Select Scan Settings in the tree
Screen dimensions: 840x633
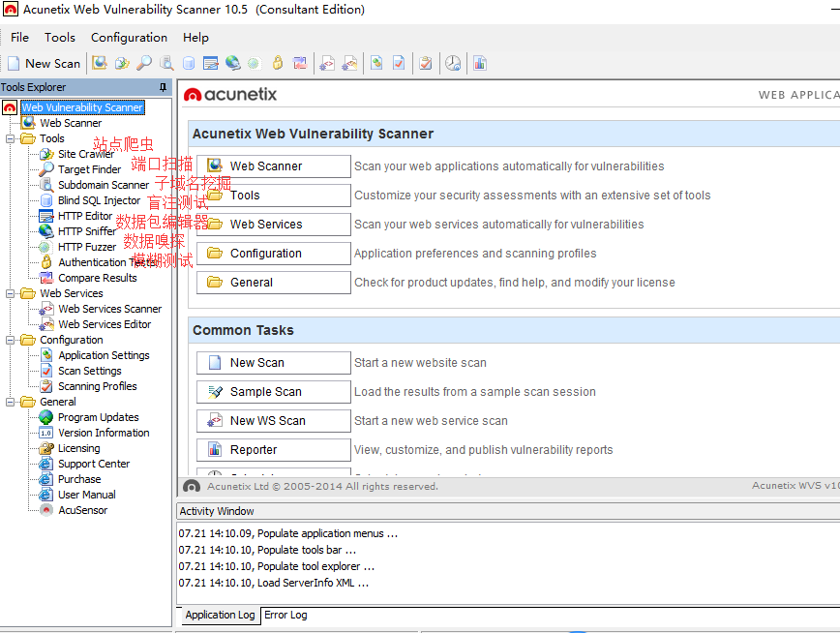click(x=89, y=372)
